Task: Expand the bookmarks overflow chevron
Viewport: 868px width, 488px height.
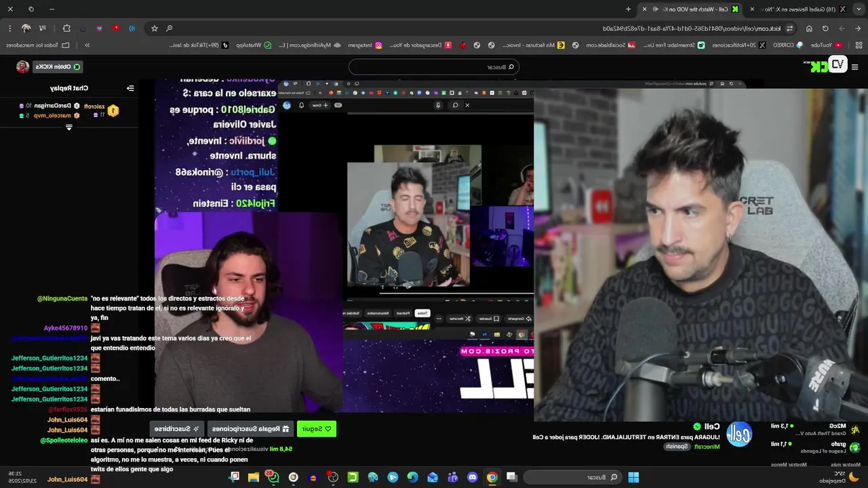Action: point(87,45)
